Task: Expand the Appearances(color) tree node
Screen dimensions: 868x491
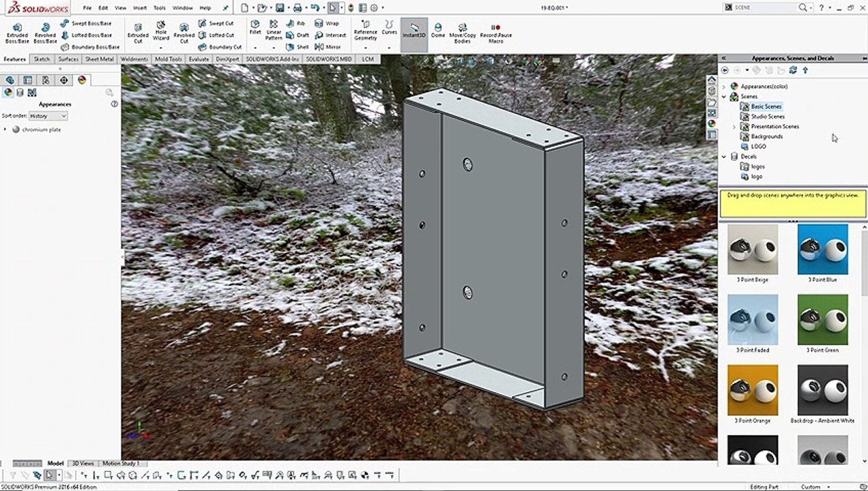Action: [x=724, y=87]
